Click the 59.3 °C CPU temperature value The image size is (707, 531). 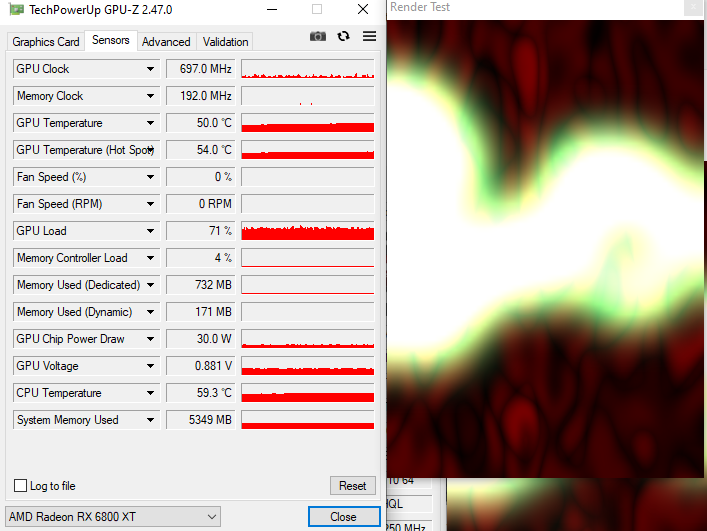(201, 393)
